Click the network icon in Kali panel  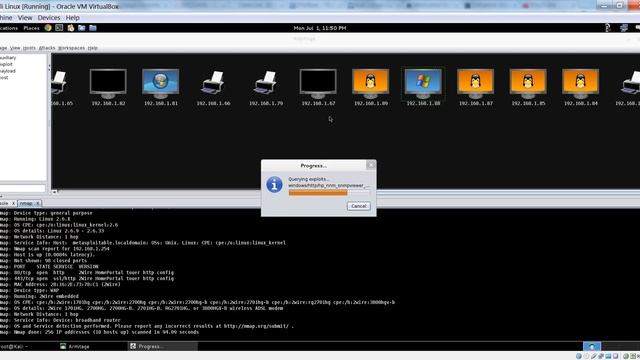pos(624,28)
